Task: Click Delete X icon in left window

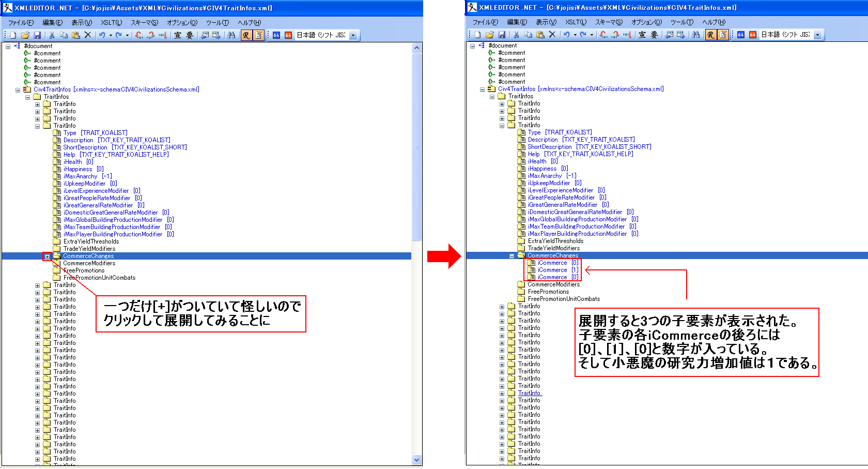Action: click(x=88, y=35)
